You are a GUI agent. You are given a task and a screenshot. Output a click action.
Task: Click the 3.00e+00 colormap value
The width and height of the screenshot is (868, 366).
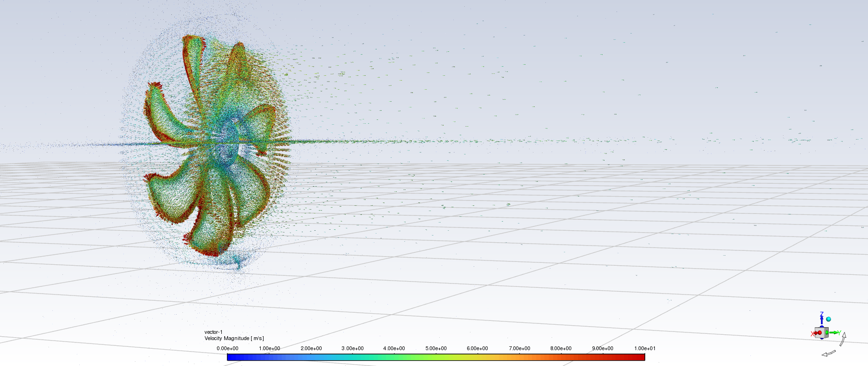coord(352,348)
